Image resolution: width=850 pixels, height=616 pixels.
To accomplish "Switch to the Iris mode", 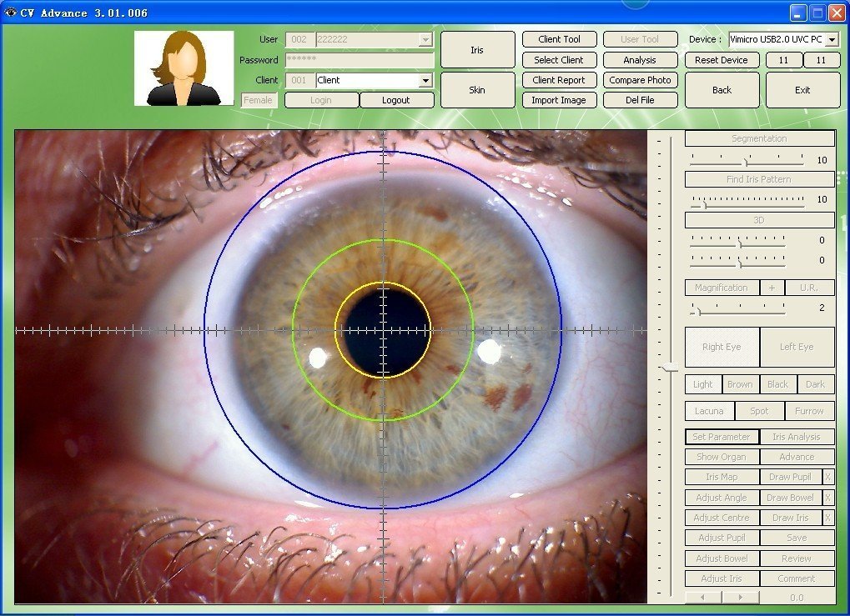I will tap(476, 49).
